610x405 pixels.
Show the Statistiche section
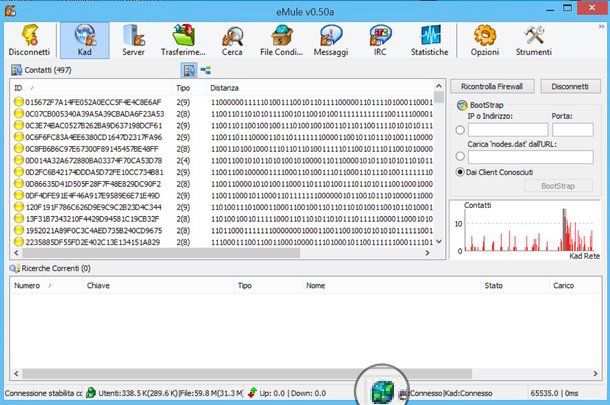pos(429,40)
